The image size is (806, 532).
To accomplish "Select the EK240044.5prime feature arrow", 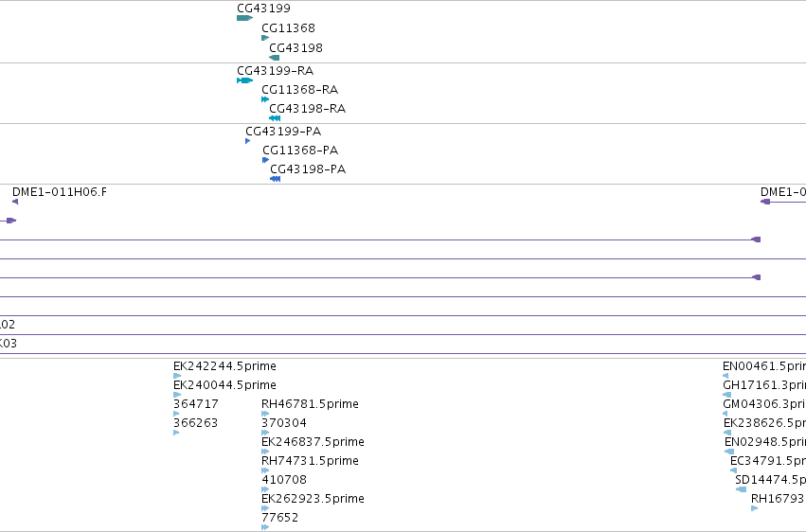I will [177, 395].
